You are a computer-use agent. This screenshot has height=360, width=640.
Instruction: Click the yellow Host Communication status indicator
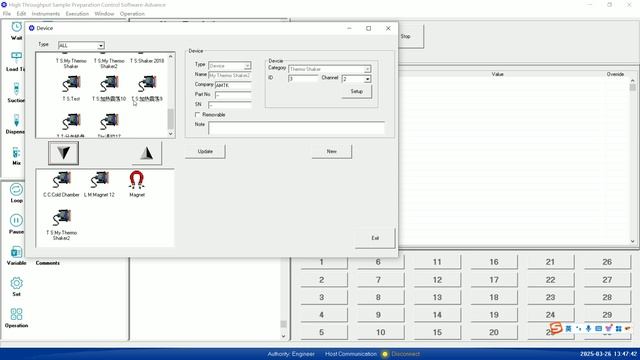click(384, 354)
